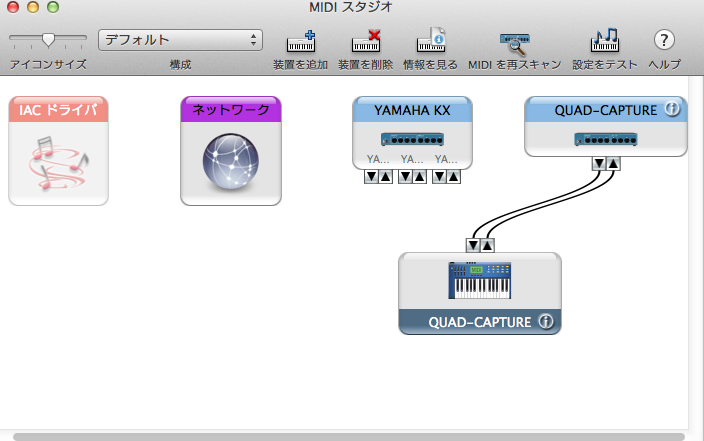Click 設定をテスト test setup icon

click(x=605, y=40)
